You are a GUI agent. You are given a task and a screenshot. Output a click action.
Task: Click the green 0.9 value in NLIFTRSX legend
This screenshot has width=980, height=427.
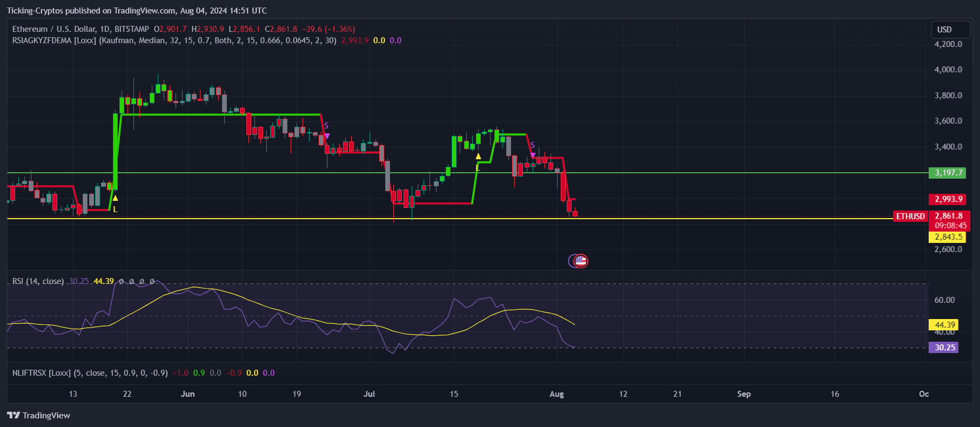(x=199, y=373)
